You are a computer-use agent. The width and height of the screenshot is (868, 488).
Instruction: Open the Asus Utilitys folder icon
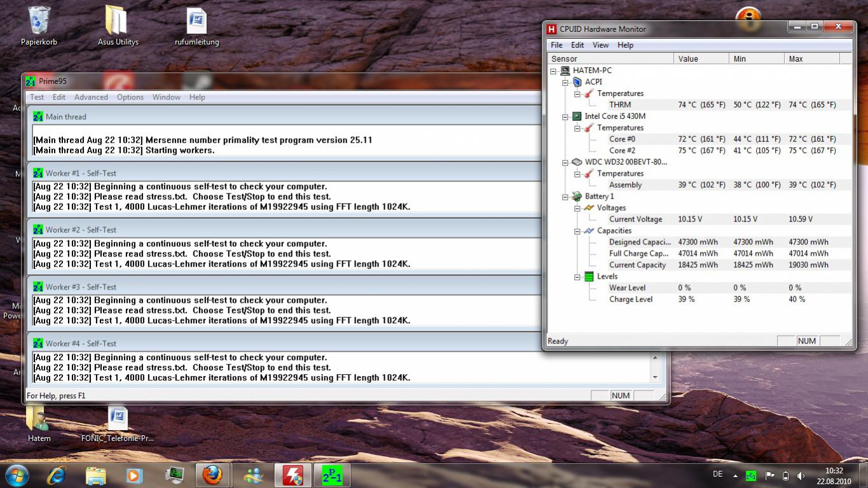point(118,25)
